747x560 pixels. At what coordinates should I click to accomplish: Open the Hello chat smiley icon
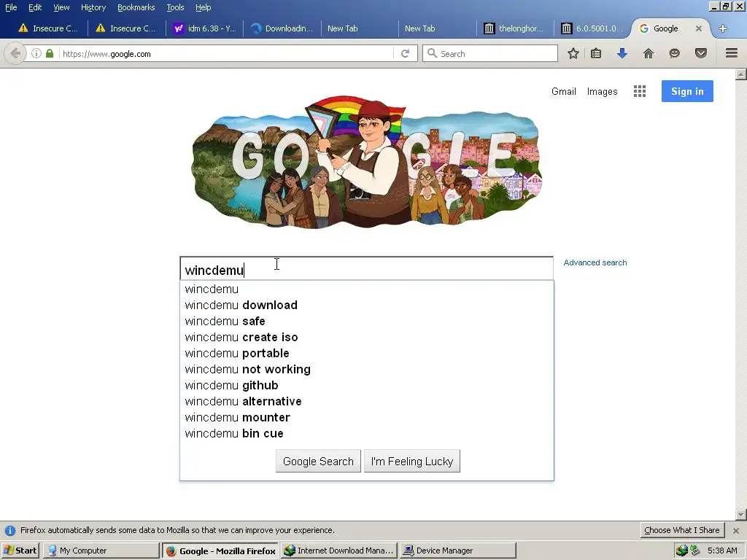point(674,53)
